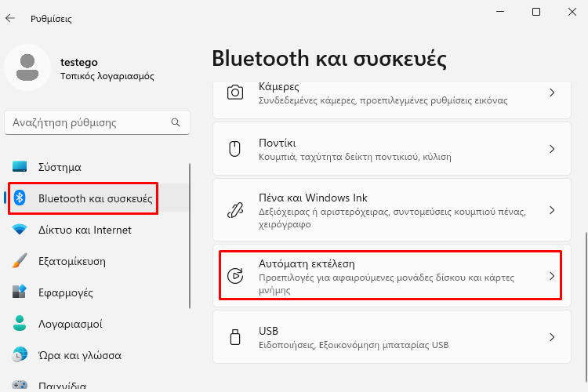The width and height of the screenshot is (588, 392).
Task: Click the mouse icon for Ποντίκι
Action: coord(234,149)
